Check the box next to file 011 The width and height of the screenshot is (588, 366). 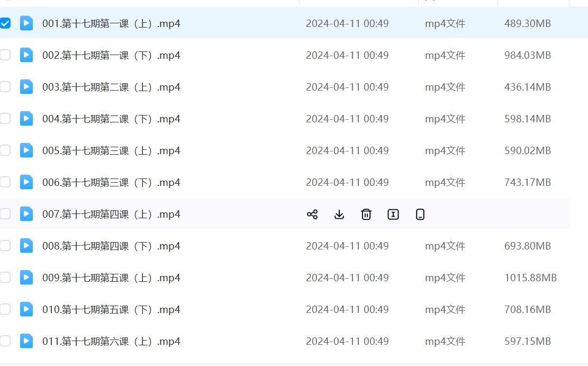(x=5, y=341)
